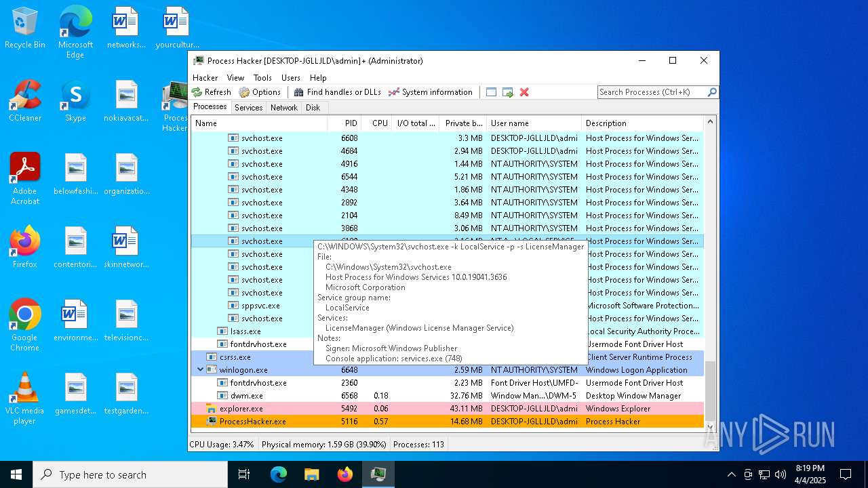This screenshot has height=488, width=868.
Task: Open System information window
Action: (x=430, y=92)
